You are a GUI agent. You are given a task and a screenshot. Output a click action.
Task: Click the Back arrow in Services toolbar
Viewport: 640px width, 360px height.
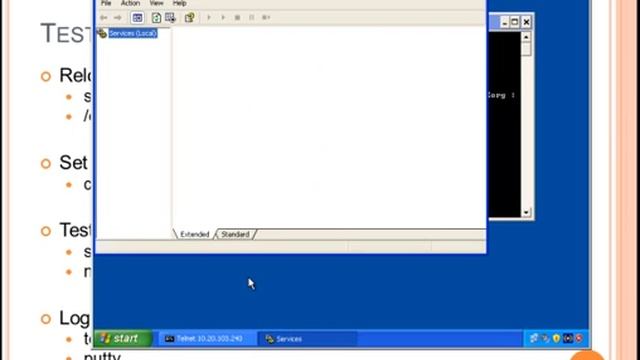[104, 18]
